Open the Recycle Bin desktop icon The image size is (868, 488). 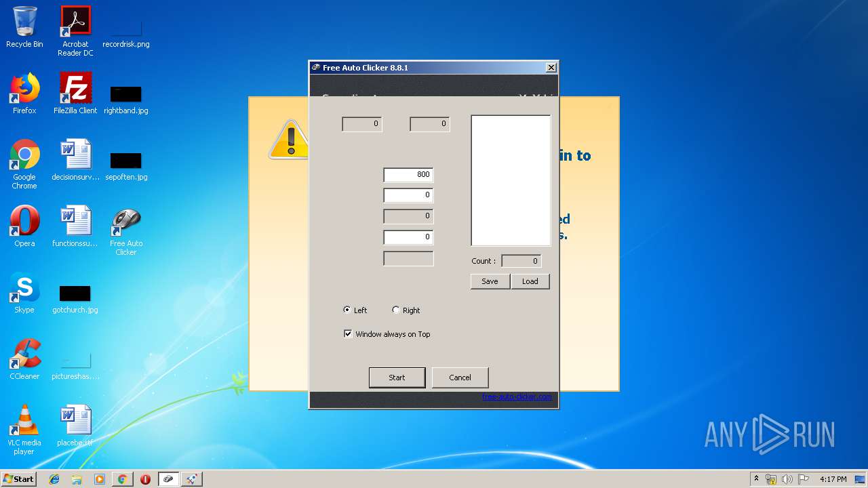coord(24,27)
